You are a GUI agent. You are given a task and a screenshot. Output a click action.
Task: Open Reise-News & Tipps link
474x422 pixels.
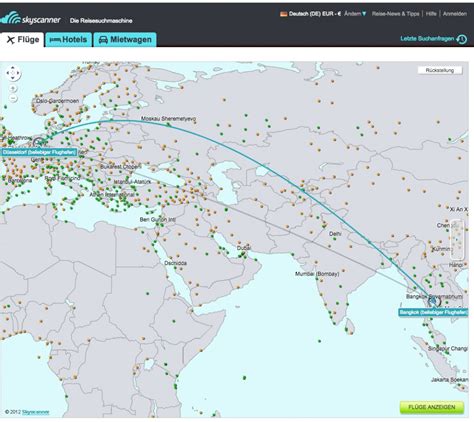click(395, 14)
